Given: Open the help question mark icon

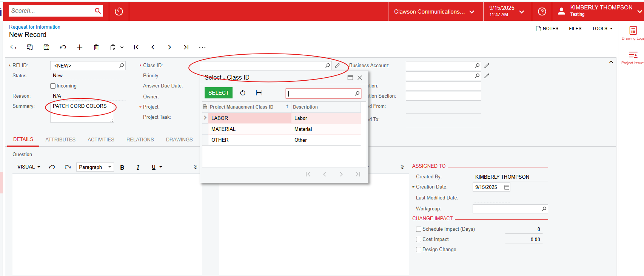Looking at the screenshot, I should 542,12.
